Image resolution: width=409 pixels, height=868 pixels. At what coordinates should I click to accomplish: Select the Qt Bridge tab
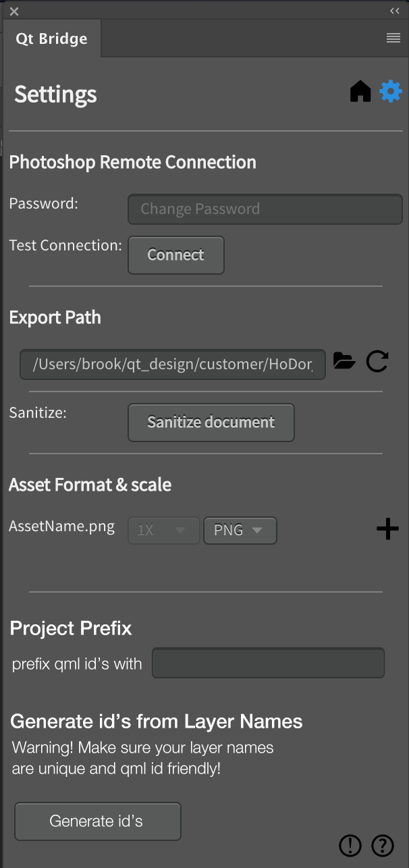point(52,39)
